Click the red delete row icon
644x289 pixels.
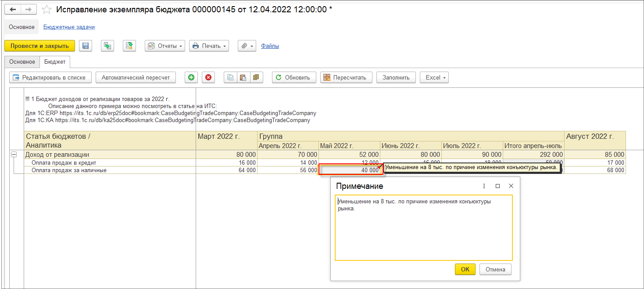point(208,78)
